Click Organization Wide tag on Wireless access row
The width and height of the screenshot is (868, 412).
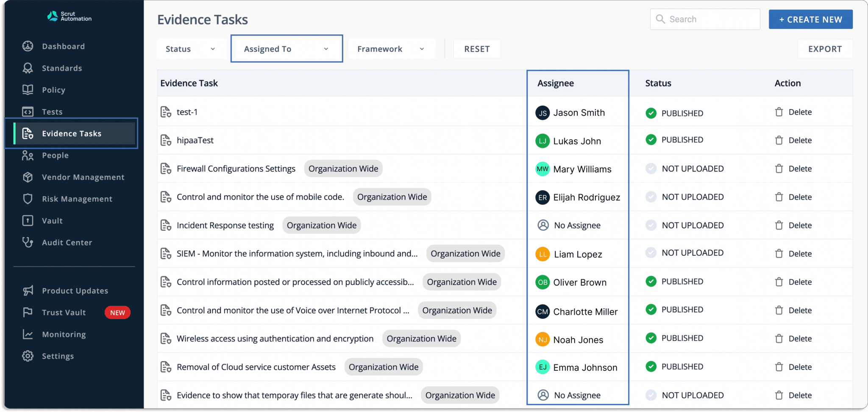point(421,339)
